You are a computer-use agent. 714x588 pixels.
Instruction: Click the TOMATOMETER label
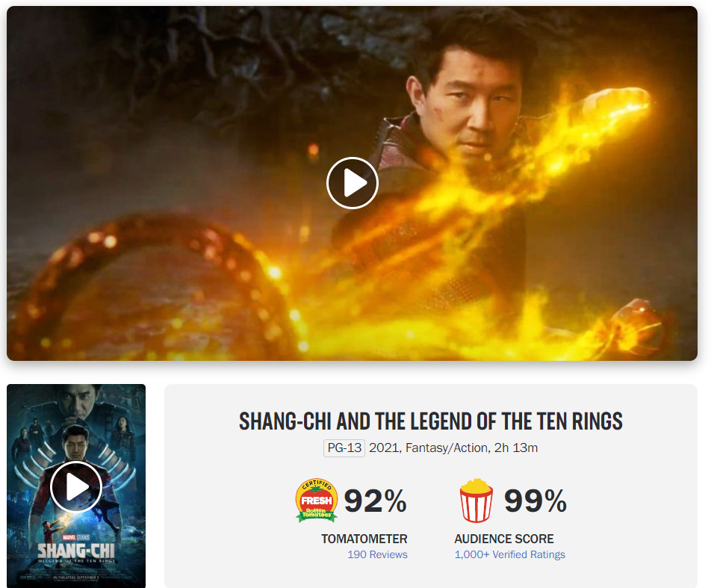364,539
